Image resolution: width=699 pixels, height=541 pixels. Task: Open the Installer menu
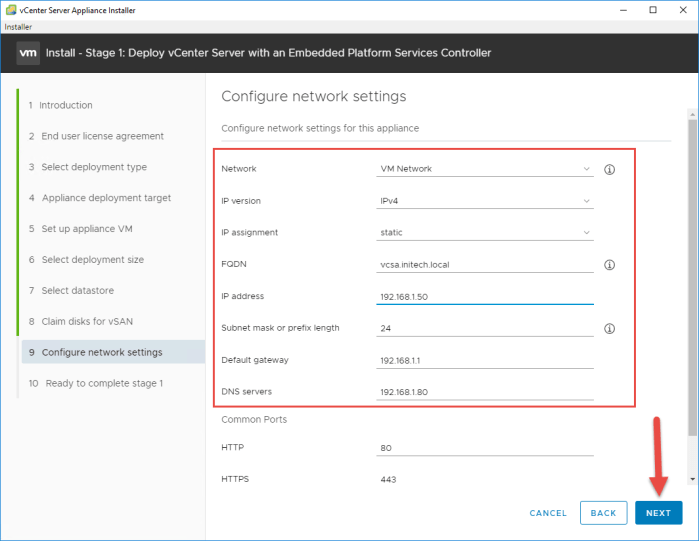pos(18,27)
